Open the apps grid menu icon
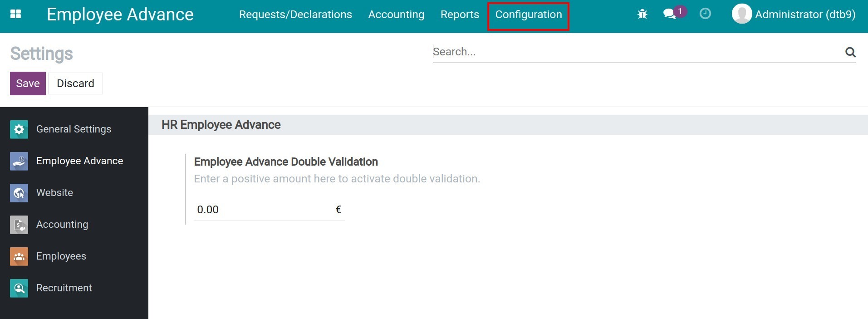The width and height of the screenshot is (868, 319). (x=15, y=14)
